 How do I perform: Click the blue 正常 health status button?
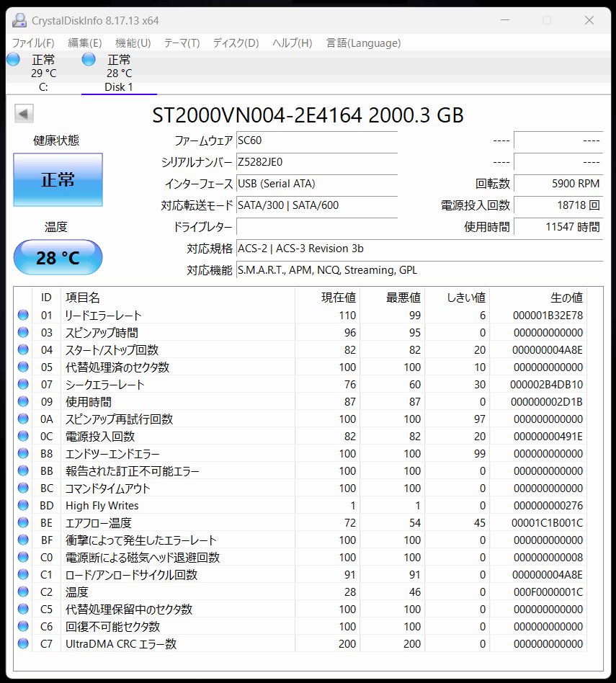pyautogui.click(x=58, y=179)
